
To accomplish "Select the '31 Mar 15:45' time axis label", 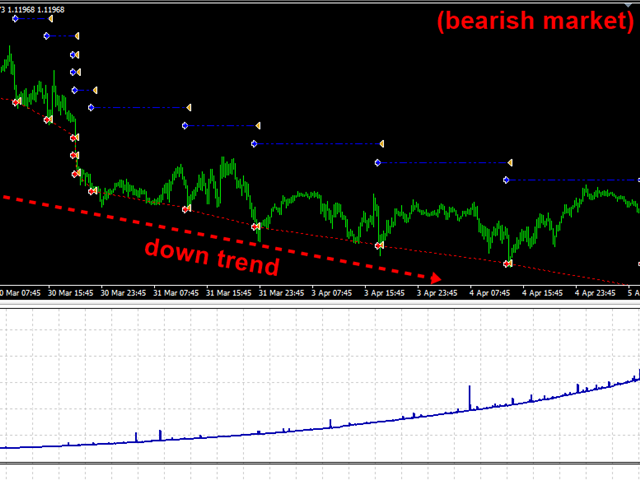I will click(x=229, y=293).
